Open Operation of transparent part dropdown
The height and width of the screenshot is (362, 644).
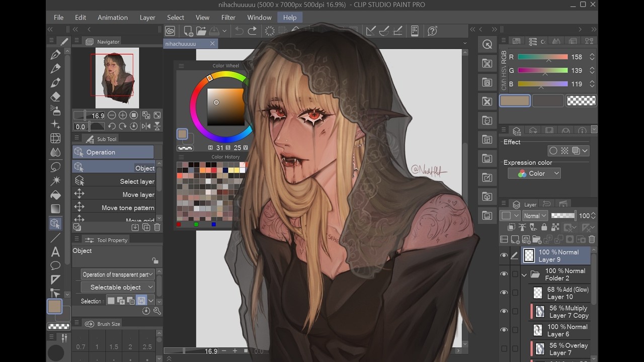tap(118, 275)
